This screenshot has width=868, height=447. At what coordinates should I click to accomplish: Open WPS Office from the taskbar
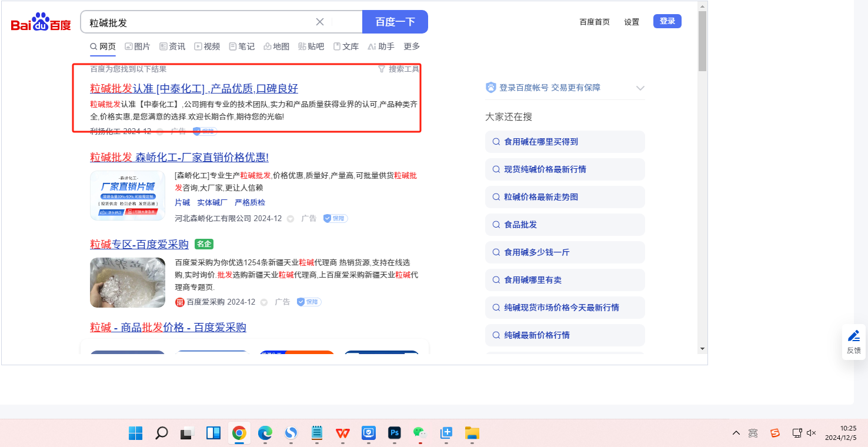pyautogui.click(x=342, y=433)
